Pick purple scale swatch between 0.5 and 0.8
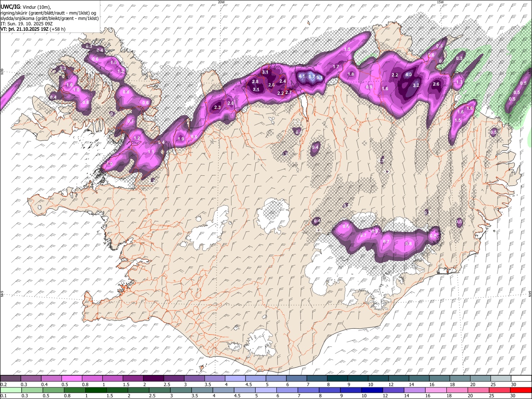Viewport: 532px width, 399px height. (x=72, y=378)
